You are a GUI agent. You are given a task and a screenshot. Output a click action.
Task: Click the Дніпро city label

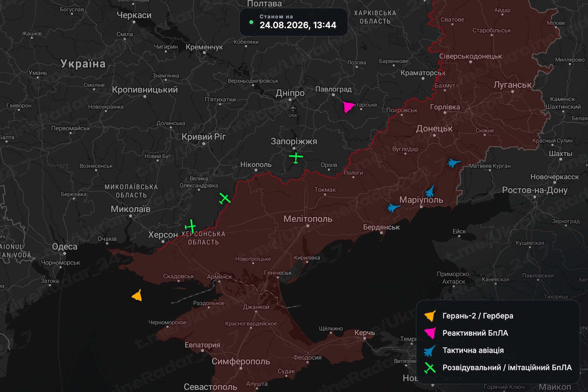[x=290, y=93]
